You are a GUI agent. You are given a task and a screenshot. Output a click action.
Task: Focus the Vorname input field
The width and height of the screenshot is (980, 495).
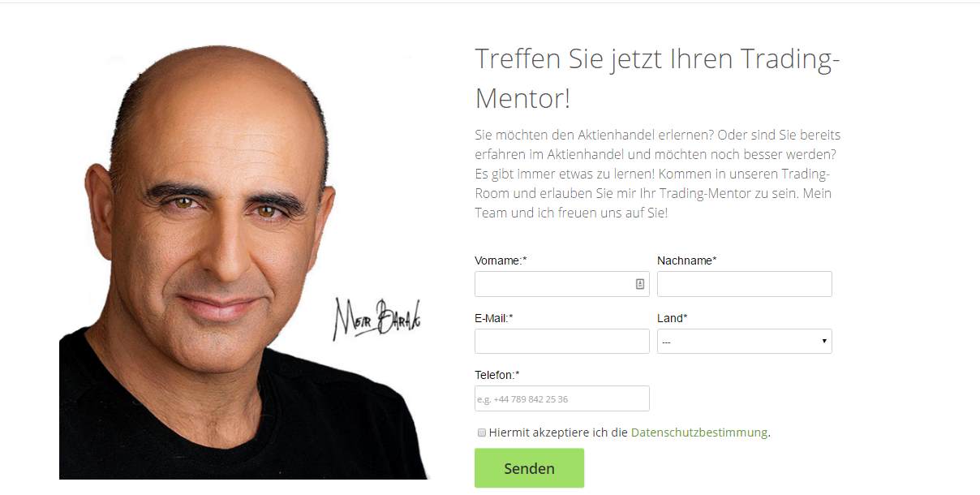pyautogui.click(x=562, y=284)
